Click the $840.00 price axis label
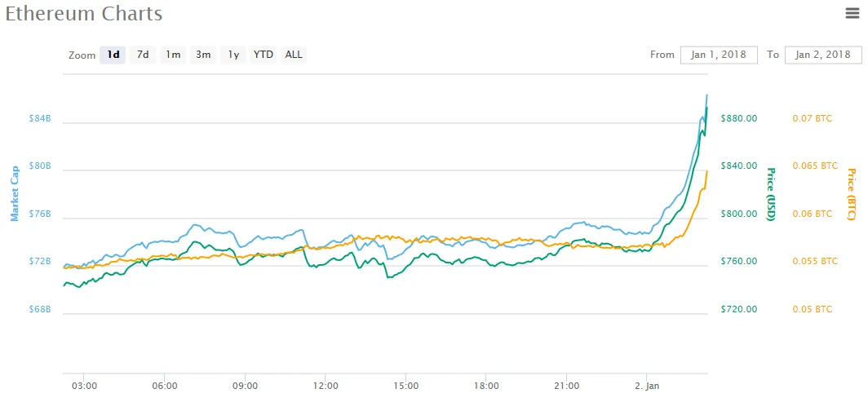 pyautogui.click(x=739, y=166)
